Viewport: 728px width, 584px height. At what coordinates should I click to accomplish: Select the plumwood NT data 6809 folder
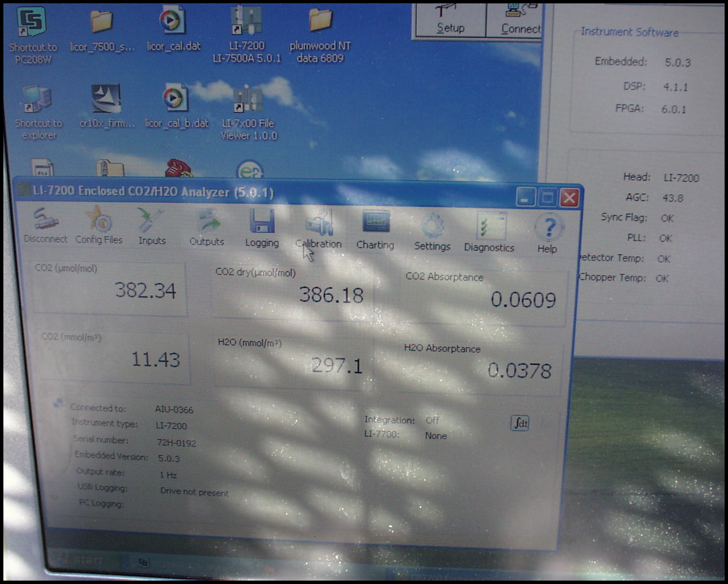(x=320, y=35)
